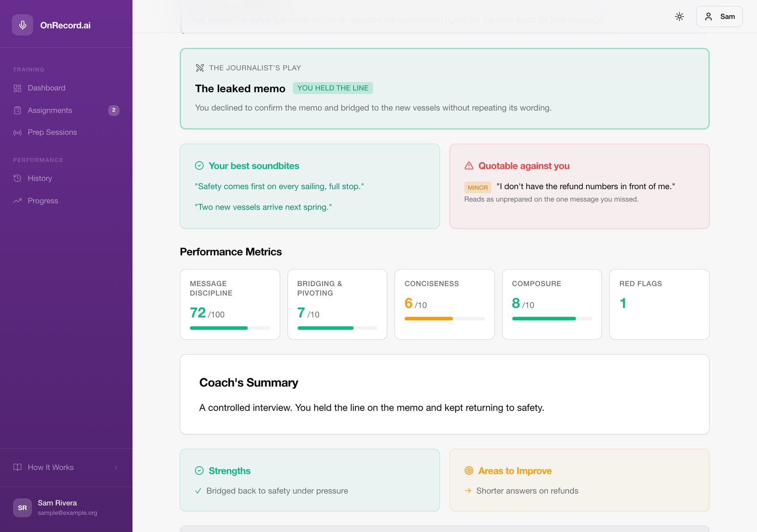Viewport: 757px width, 532px height.
Task: Click the check circle icon next to Strengths
Action: (199, 471)
